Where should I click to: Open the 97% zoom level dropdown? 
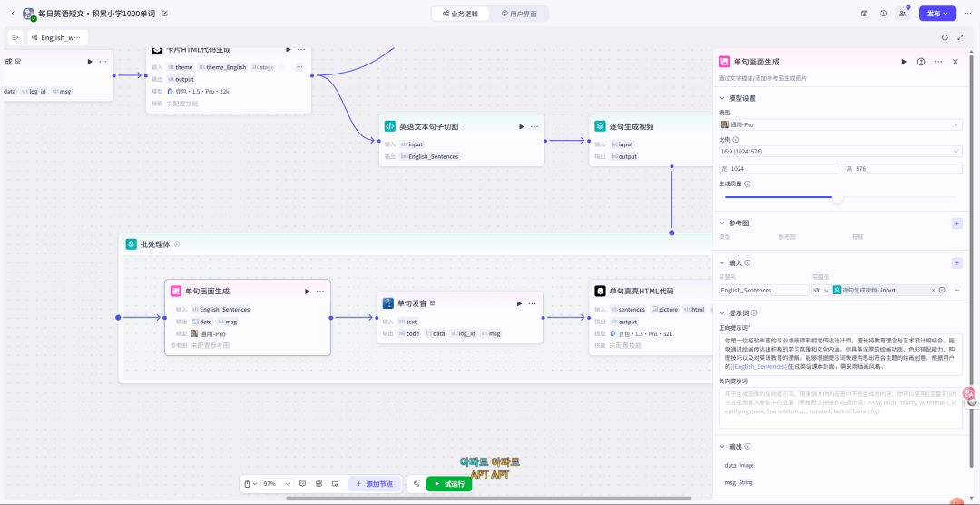(x=277, y=484)
